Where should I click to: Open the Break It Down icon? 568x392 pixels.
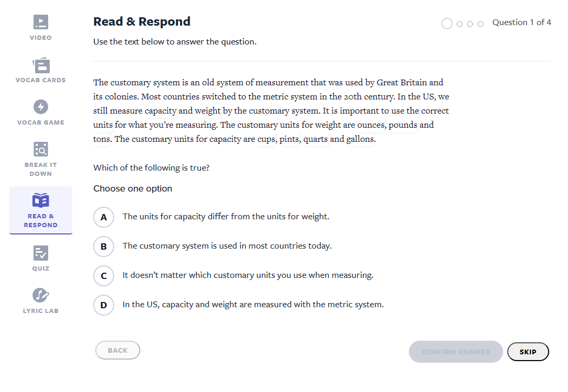tap(41, 149)
